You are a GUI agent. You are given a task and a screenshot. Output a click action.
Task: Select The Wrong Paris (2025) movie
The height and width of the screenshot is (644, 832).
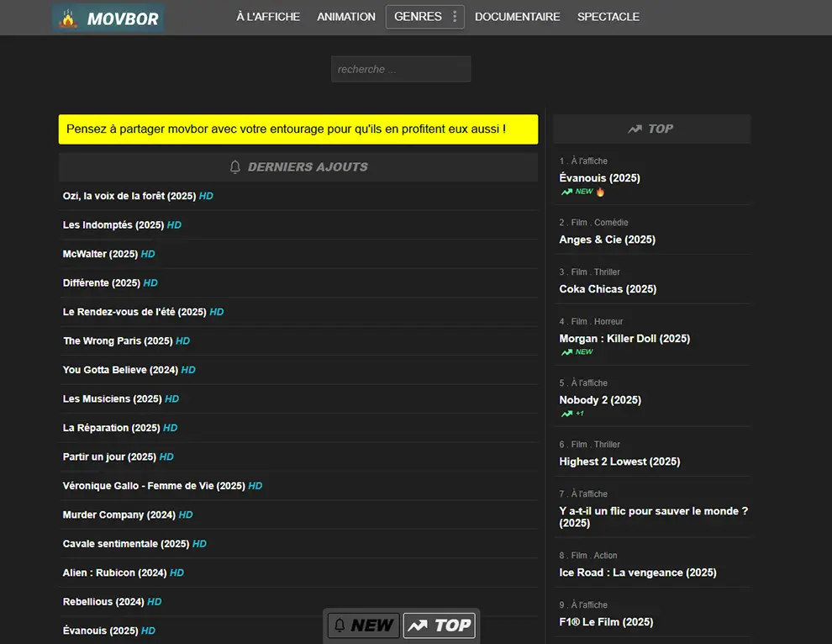(118, 341)
